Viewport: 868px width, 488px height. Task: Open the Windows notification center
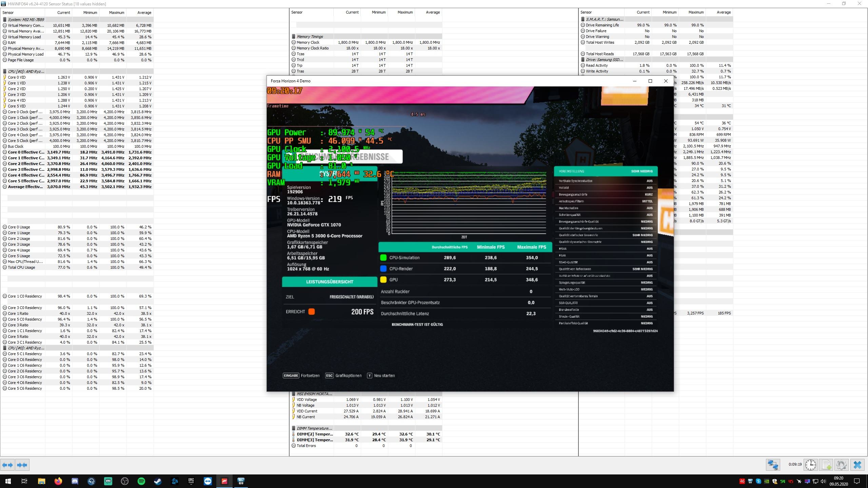(857, 481)
